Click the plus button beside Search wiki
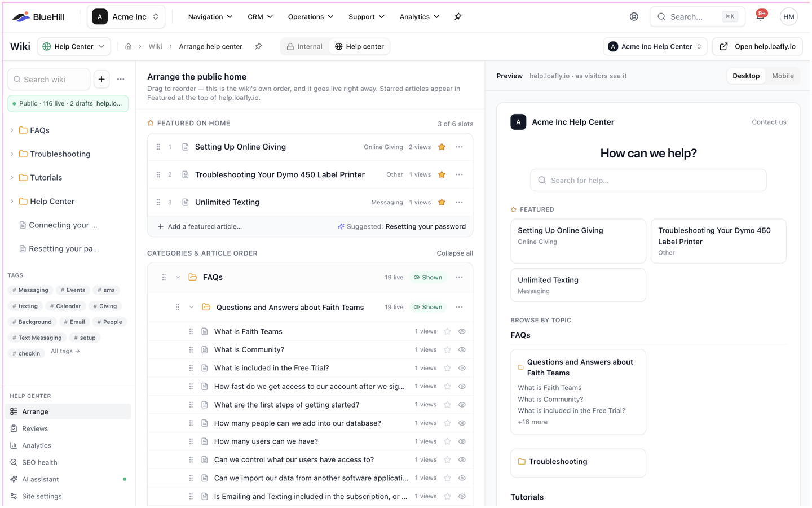Screen dimensions: 812x508 tap(101, 80)
